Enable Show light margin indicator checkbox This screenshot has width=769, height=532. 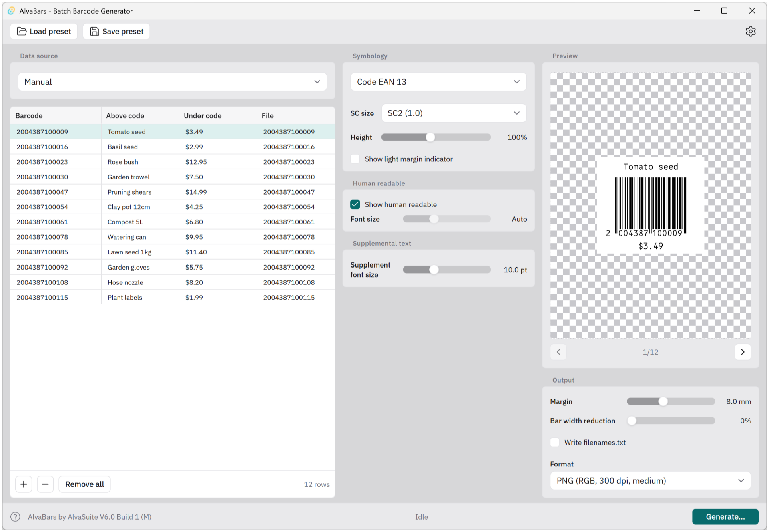(355, 159)
